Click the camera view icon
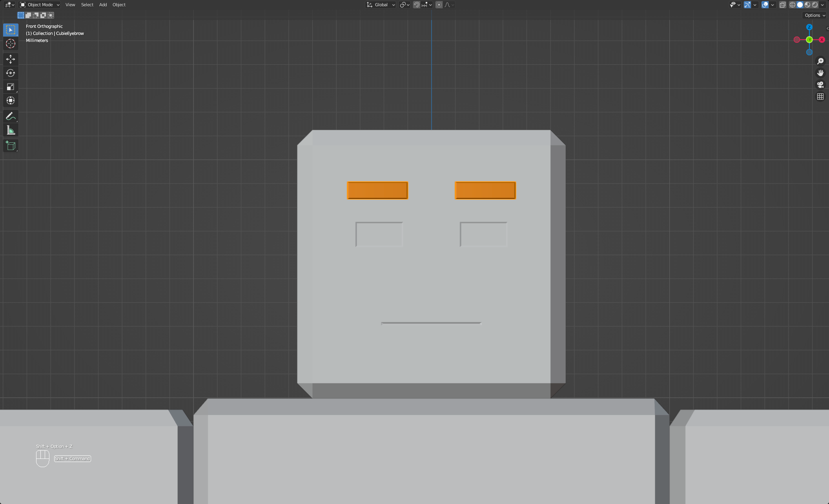829x504 pixels. 820,85
